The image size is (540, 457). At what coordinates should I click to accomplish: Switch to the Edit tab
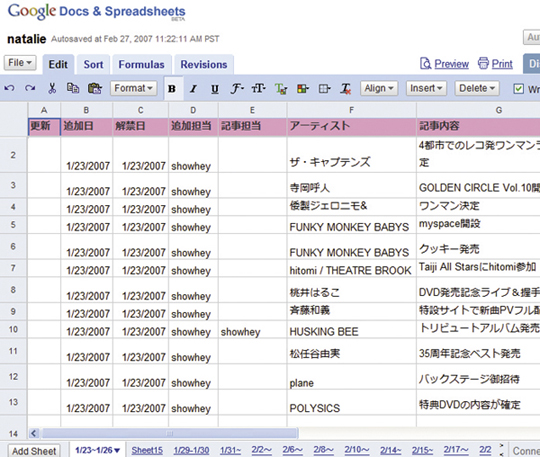58,64
